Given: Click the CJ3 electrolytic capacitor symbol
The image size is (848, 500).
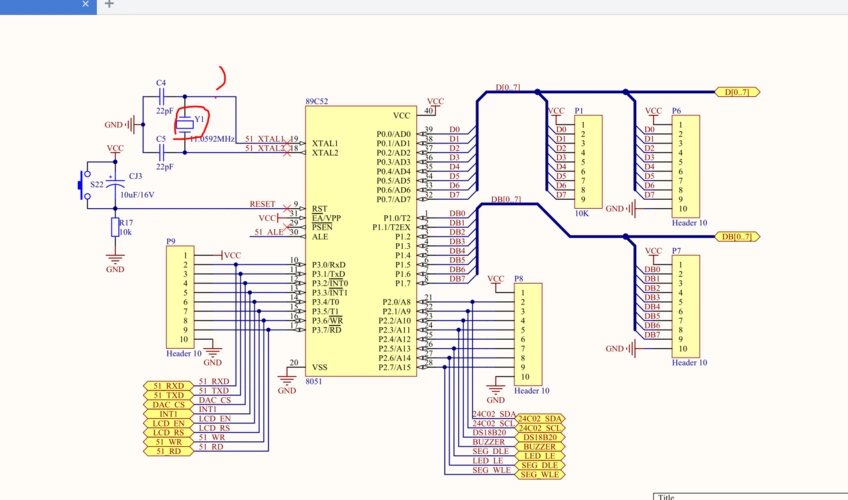Looking at the screenshot, I should tap(116, 185).
